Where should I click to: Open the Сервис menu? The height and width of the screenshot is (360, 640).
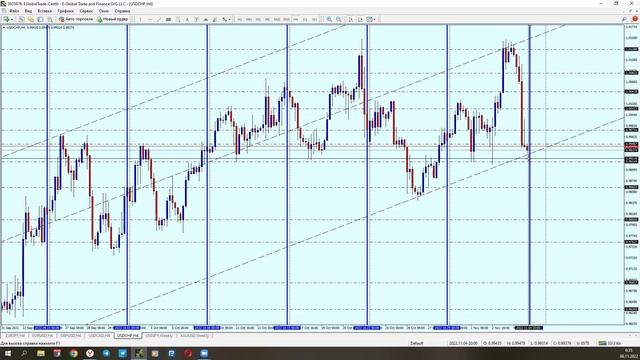[x=86, y=11]
